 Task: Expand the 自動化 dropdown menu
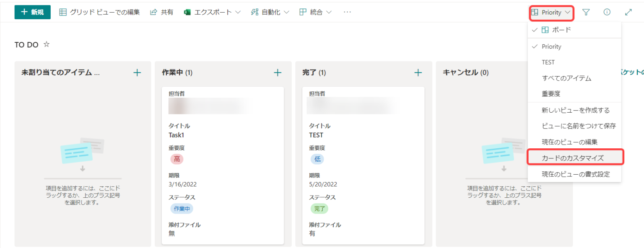coord(270,13)
